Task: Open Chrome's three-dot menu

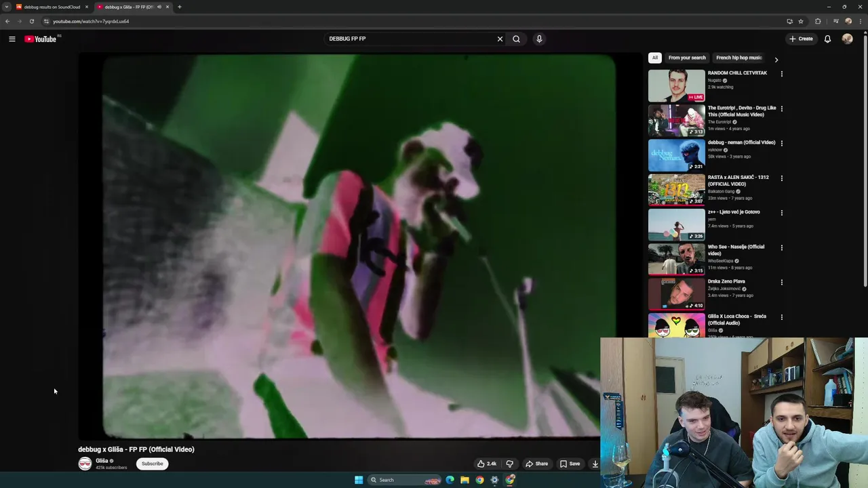Action: [x=860, y=21]
